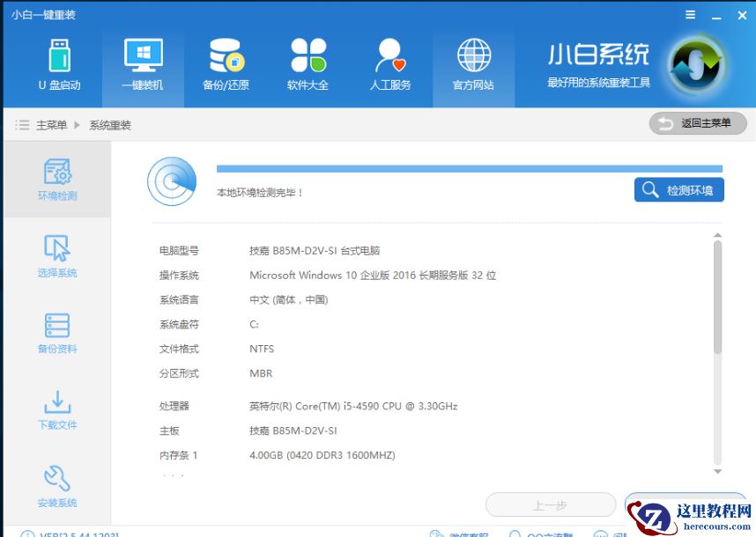Select the U盘启动 USB boot icon
The height and width of the screenshot is (537, 756).
[57, 66]
